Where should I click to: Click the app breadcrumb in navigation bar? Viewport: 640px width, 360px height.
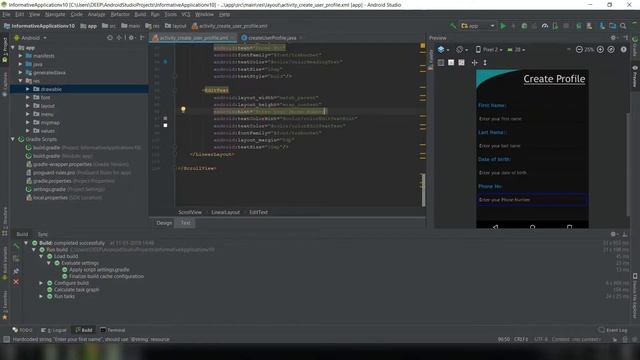[89, 26]
